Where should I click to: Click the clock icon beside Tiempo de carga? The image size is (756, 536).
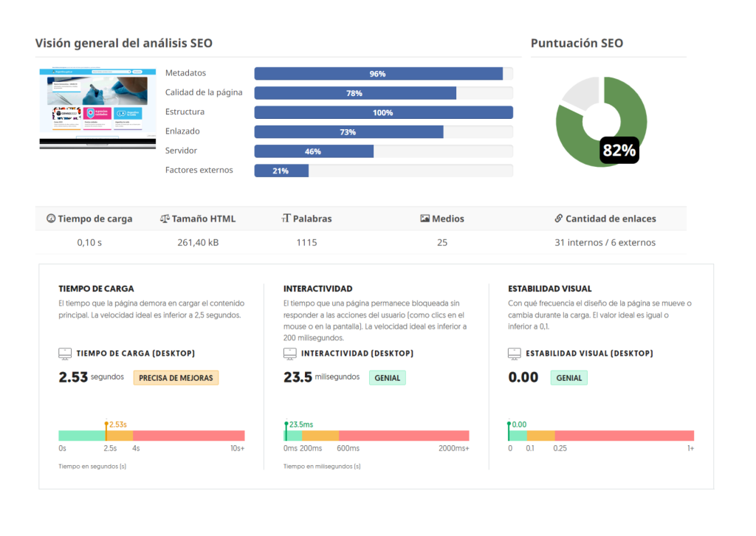click(51, 219)
